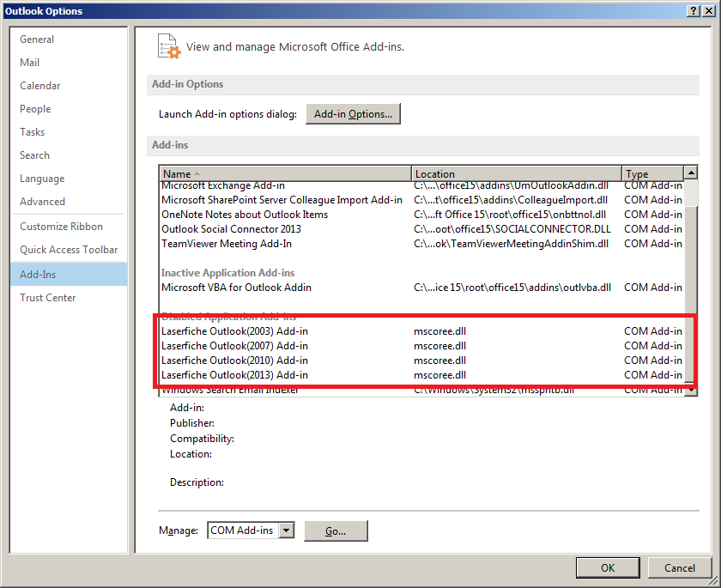This screenshot has width=721, height=588.
Task: Select Laserfiche Outlook(2003) Add-in row
Action: click(421, 331)
